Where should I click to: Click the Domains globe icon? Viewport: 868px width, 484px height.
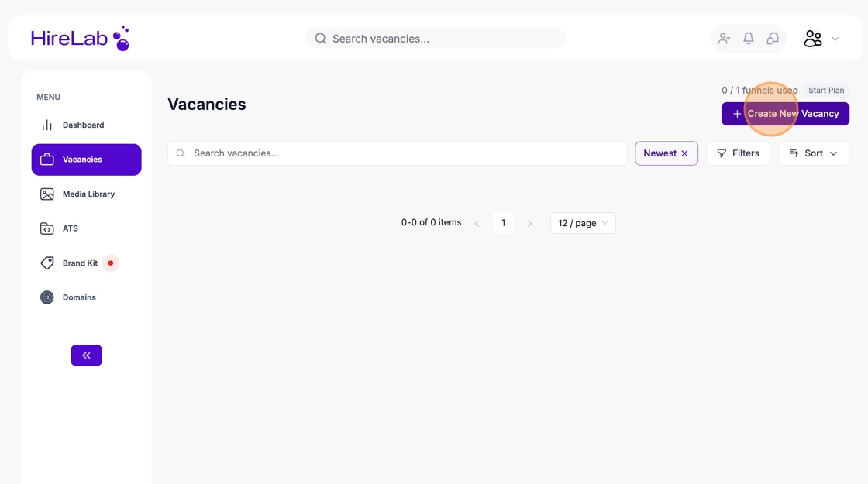point(47,297)
